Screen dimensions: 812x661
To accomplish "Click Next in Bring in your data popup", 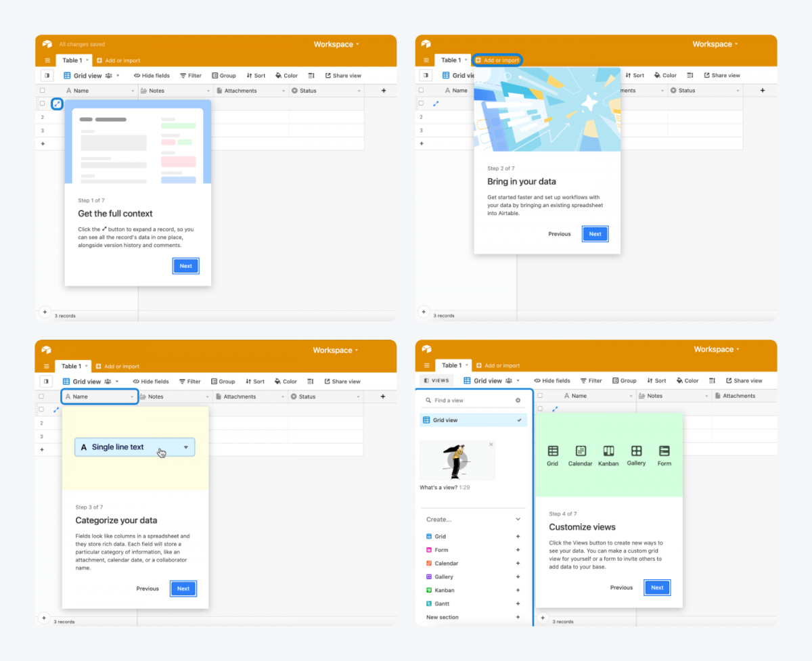I will pyautogui.click(x=595, y=234).
